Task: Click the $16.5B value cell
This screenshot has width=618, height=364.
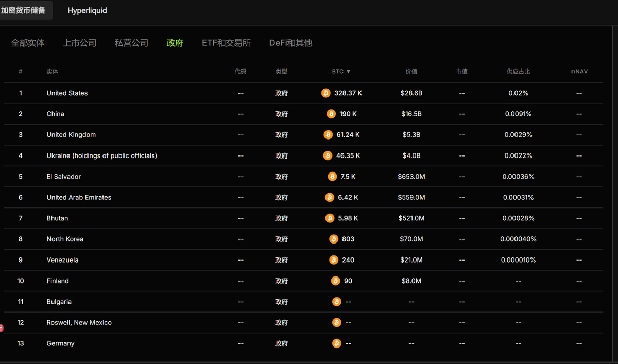Action: click(411, 114)
